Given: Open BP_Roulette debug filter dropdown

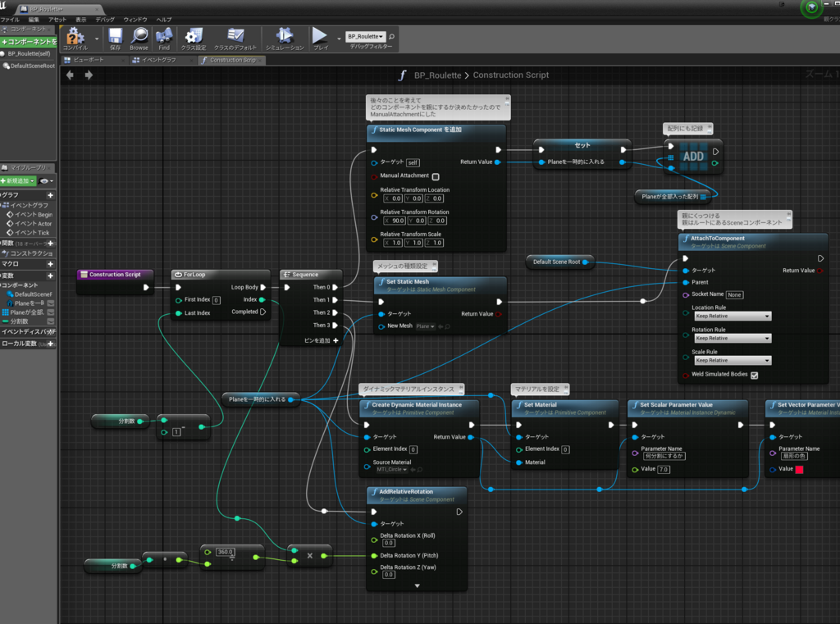Looking at the screenshot, I should click(365, 36).
